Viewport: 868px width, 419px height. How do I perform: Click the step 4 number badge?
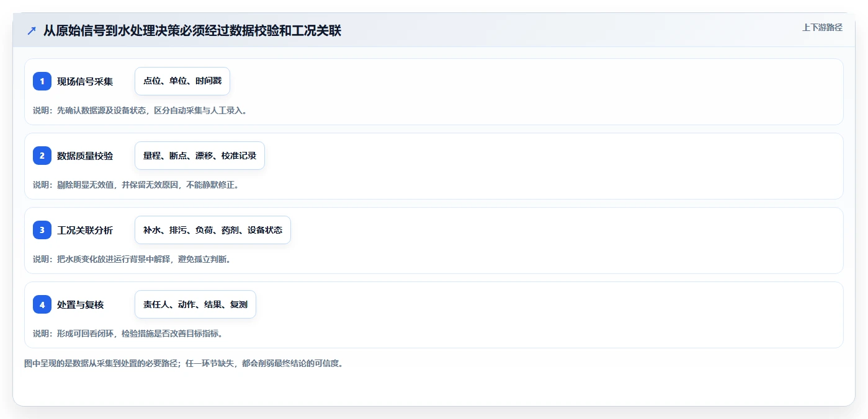click(x=42, y=304)
